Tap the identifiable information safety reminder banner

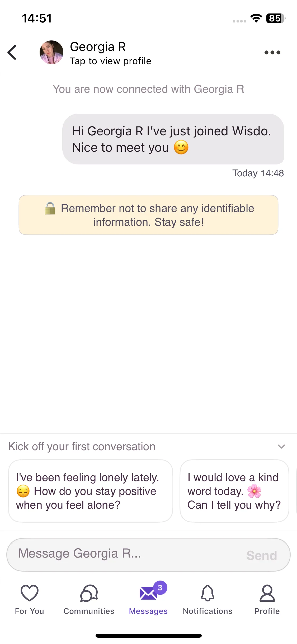148,215
